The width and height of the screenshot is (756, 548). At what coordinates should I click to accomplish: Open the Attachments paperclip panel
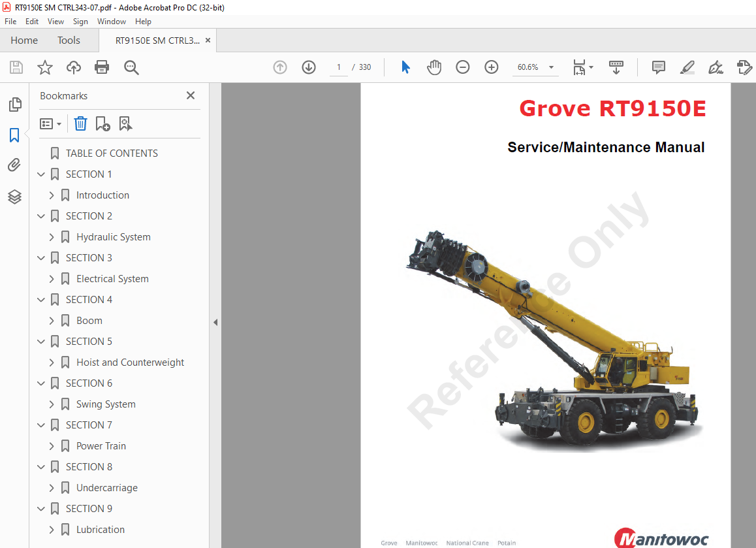[x=14, y=165]
